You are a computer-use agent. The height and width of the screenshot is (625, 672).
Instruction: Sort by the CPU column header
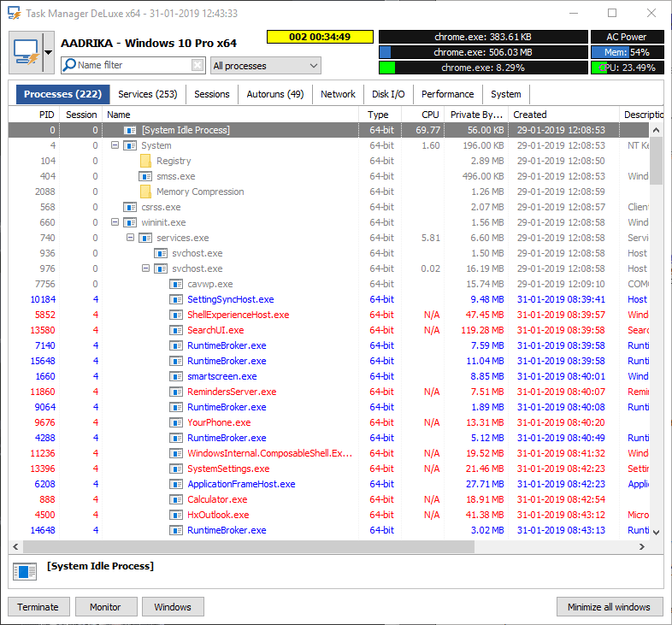pos(422,115)
